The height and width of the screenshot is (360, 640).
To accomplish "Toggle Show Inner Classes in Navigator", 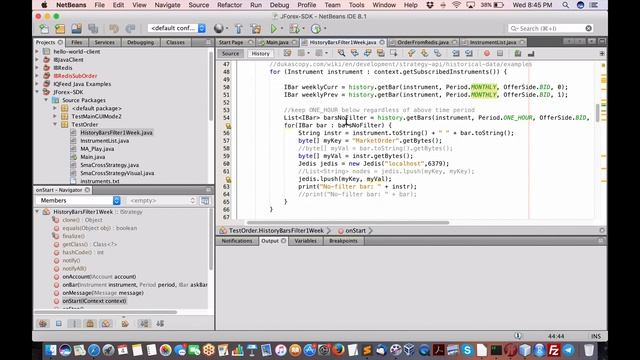I will pyautogui.click(x=106, y=324).
